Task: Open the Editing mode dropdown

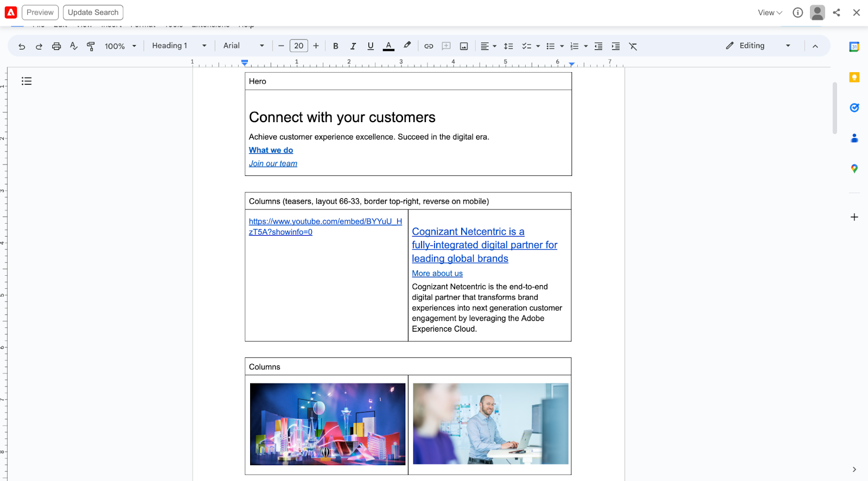Action: [x=758, y=46]
